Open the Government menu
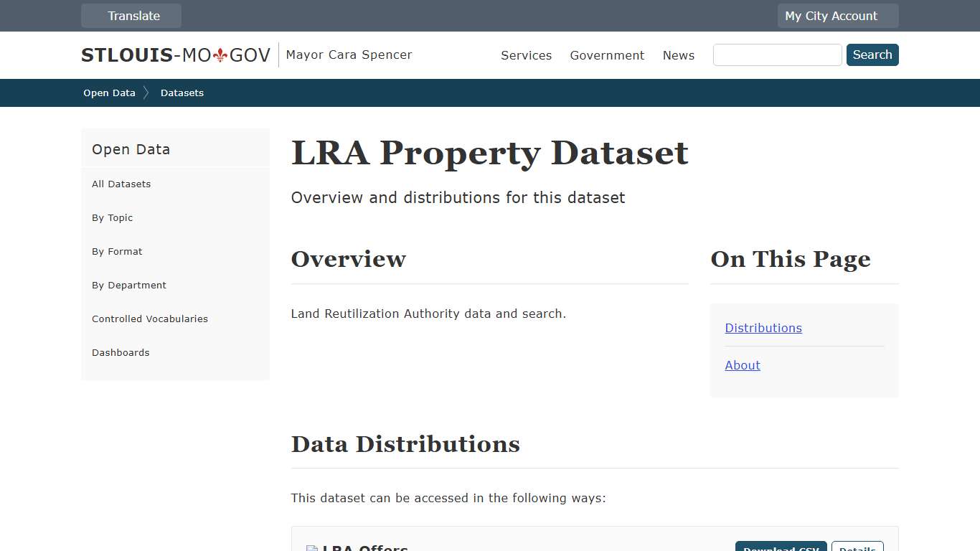This screenshot has width=980, height=551. (x=607, y=55)
